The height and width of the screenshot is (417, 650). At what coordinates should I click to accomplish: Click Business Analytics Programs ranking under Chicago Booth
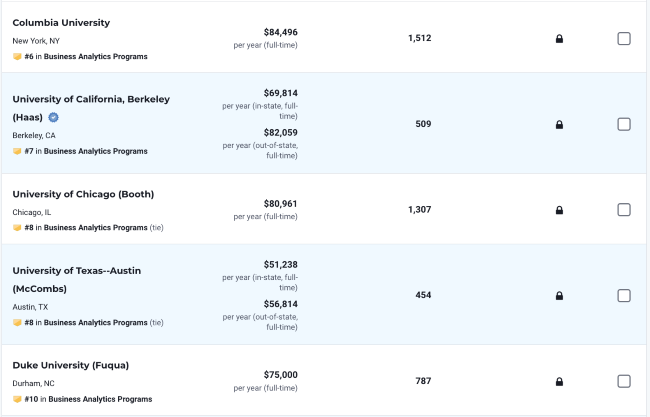(x=96, y=228)
